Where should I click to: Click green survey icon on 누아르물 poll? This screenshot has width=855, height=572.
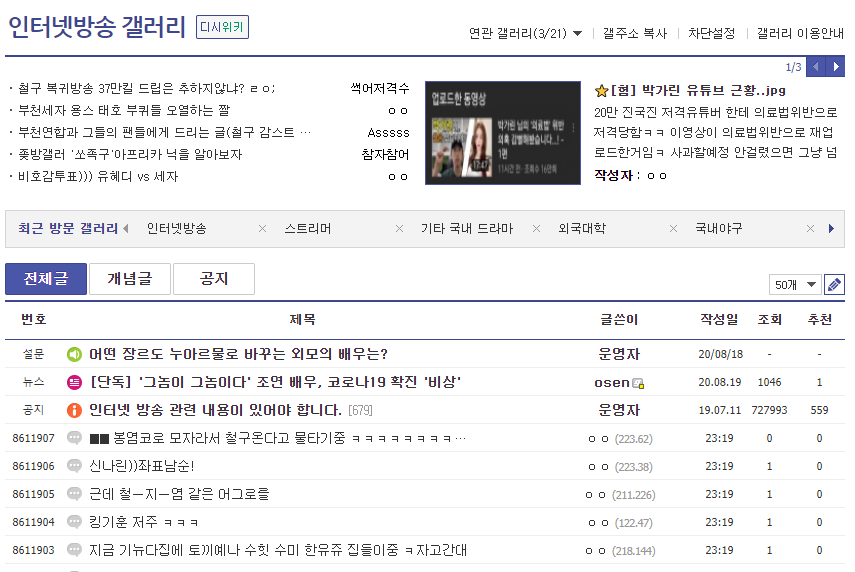click(x=74, y=354)
